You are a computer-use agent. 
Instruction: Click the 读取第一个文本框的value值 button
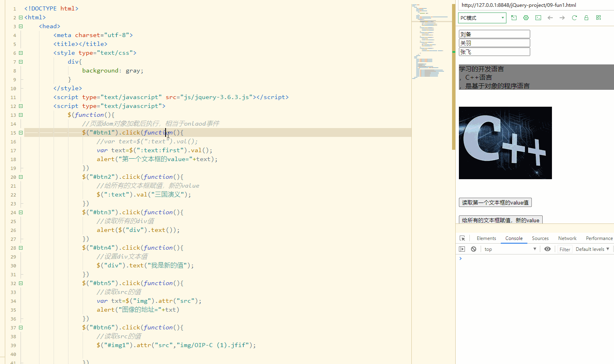pyautogui.click(x=495, y=203)
